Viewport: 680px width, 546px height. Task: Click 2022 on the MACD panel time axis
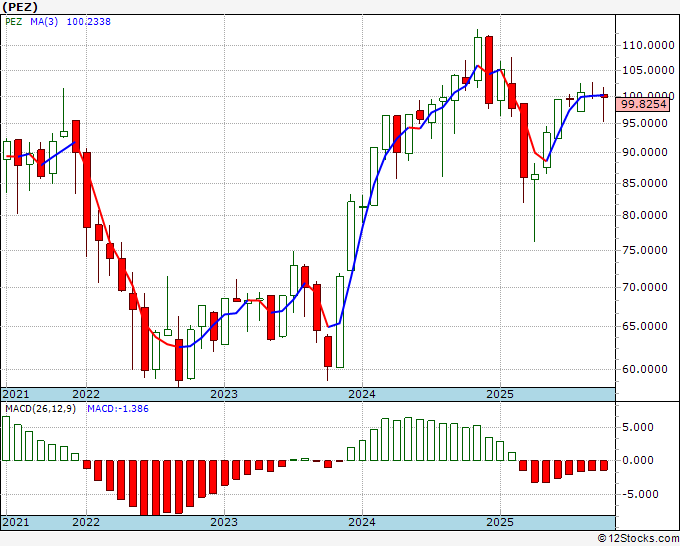[x=86, y=522]
